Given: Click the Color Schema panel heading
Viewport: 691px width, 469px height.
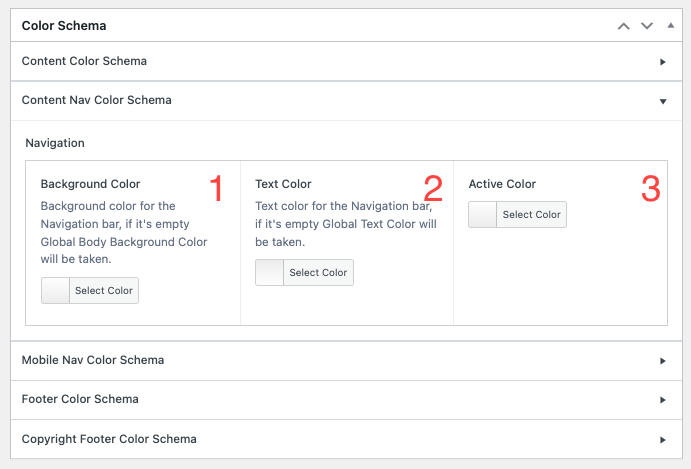Looking at the screenshot, I should (64, 25).
